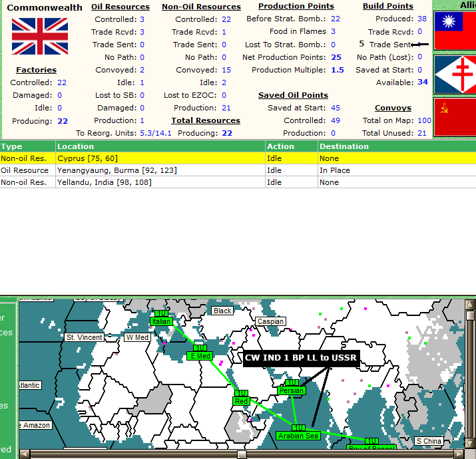This screenshot has width=476, height=459.
Task: Click the map's vertical scrollbar thumb
Action: [470, 315]
